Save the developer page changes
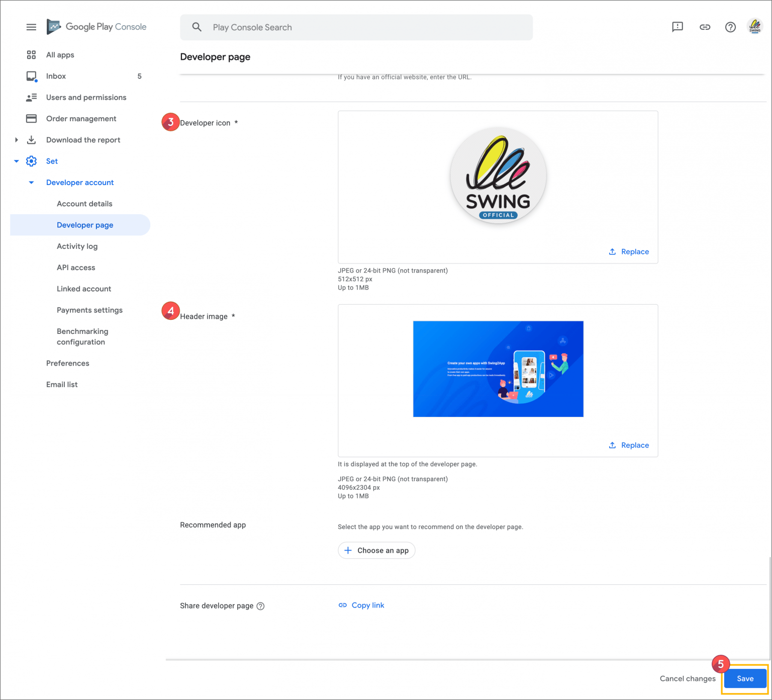Screen dimensions: 772x700 click(x=744, y=678)
